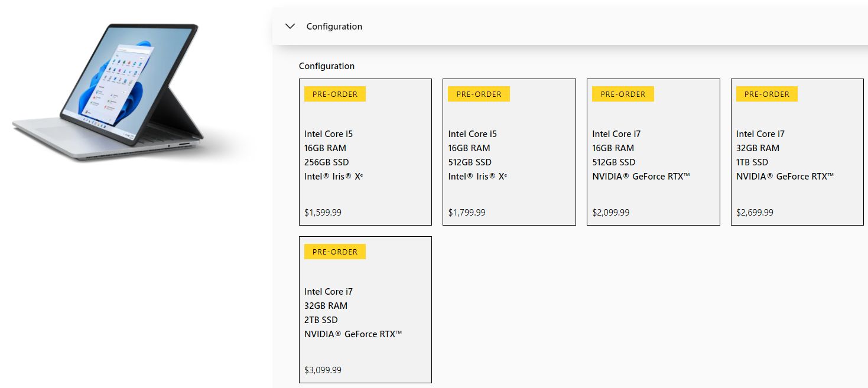Select the $1,599.99 Core i5 256GB configuration
868x388 pixels.
[x=365, y=152]
